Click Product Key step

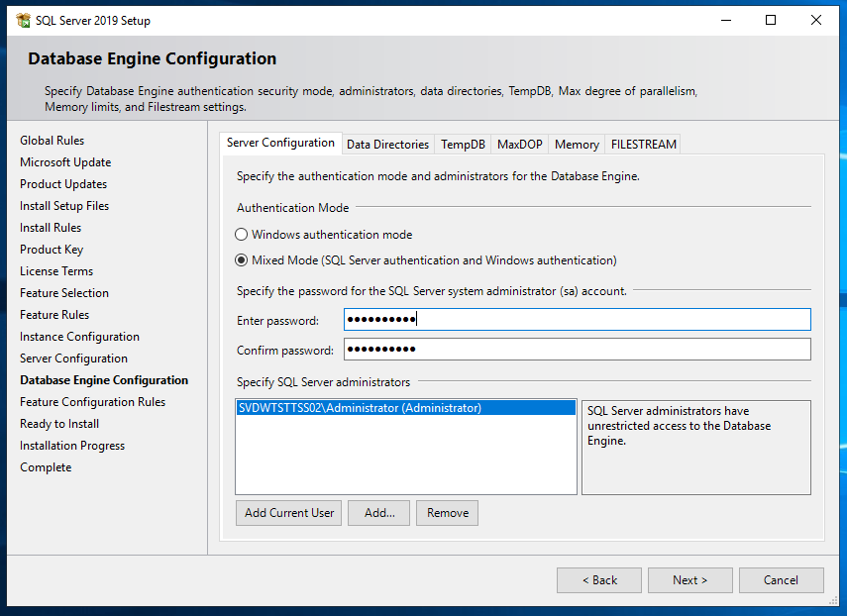pyautogui.click(x=52, y=250)
